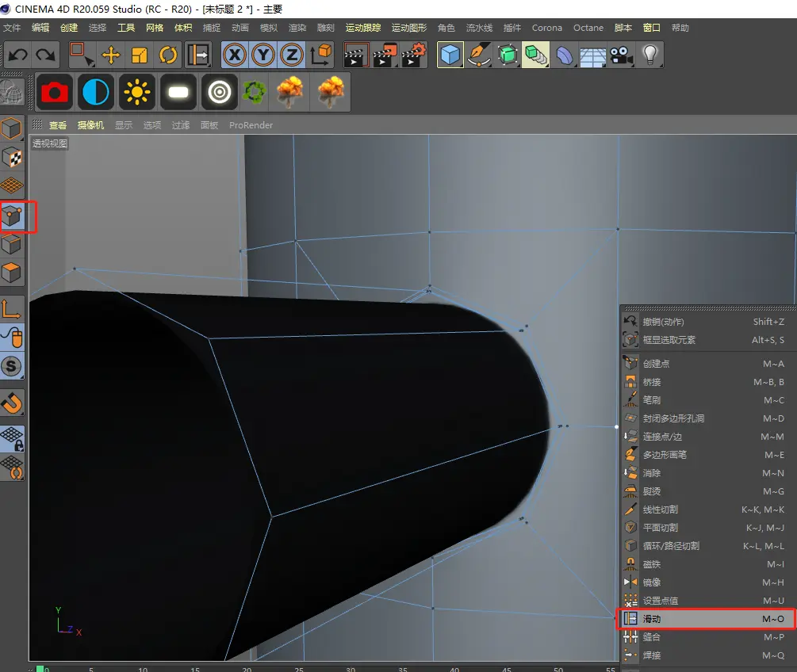Screen dimensions: 797x672
Task: Toggle X axis lock
Action: [235, 55]
